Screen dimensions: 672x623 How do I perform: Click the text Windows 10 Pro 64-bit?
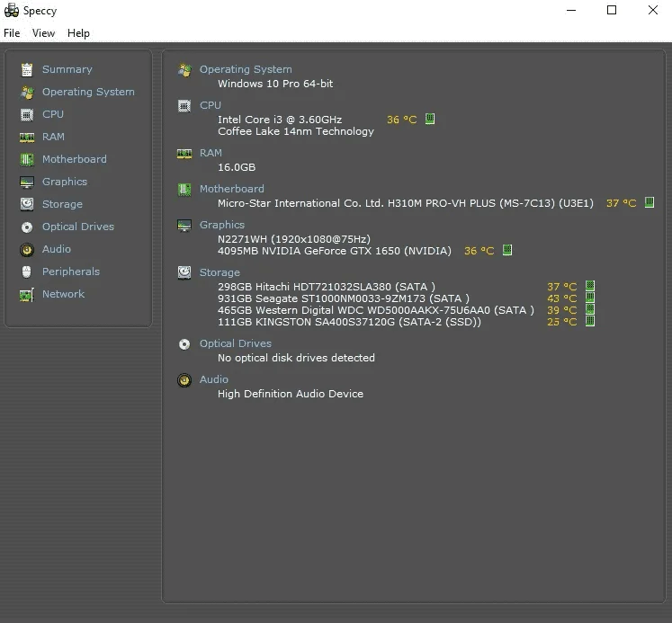point(275,84)
